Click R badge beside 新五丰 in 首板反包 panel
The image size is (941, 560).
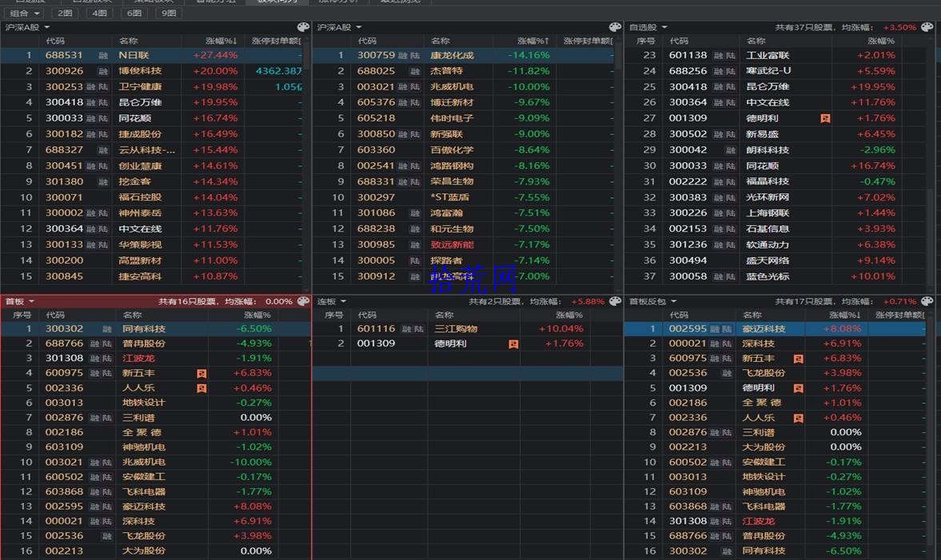(798, 359)
